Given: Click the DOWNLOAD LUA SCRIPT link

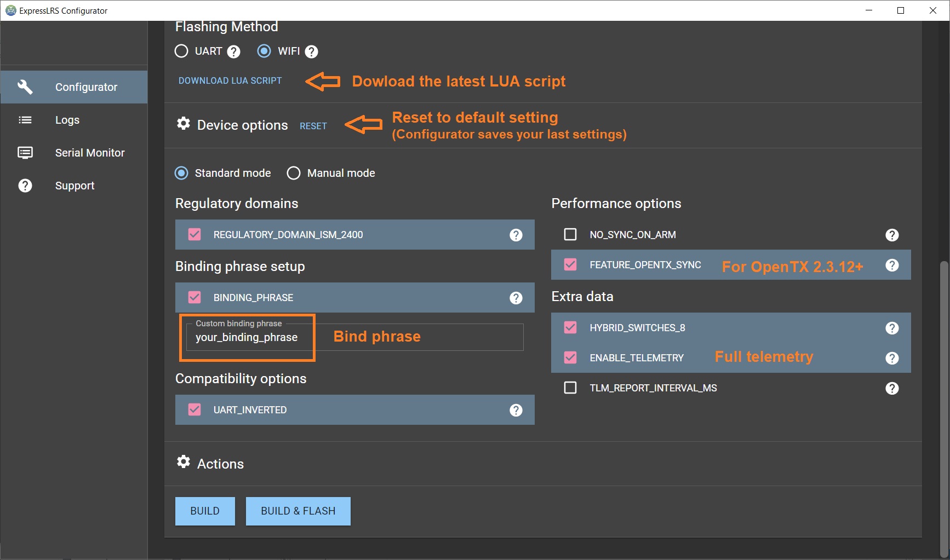Looking at the screenshot, I should pos(230,80).
